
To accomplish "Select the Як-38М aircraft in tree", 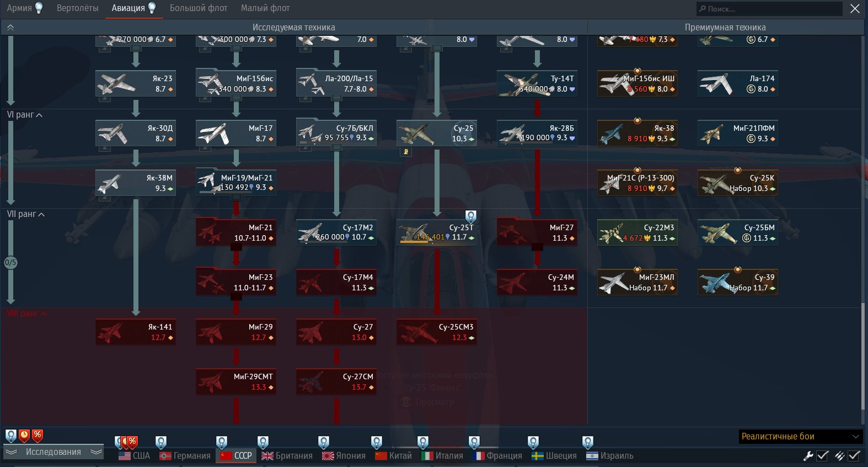I will click(136, 183).
